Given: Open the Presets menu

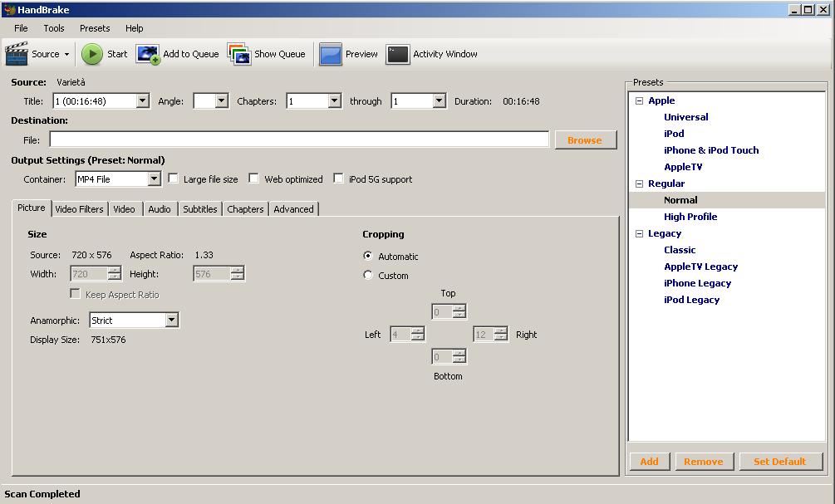Looking at the screenshot, I should pos(95,28).
